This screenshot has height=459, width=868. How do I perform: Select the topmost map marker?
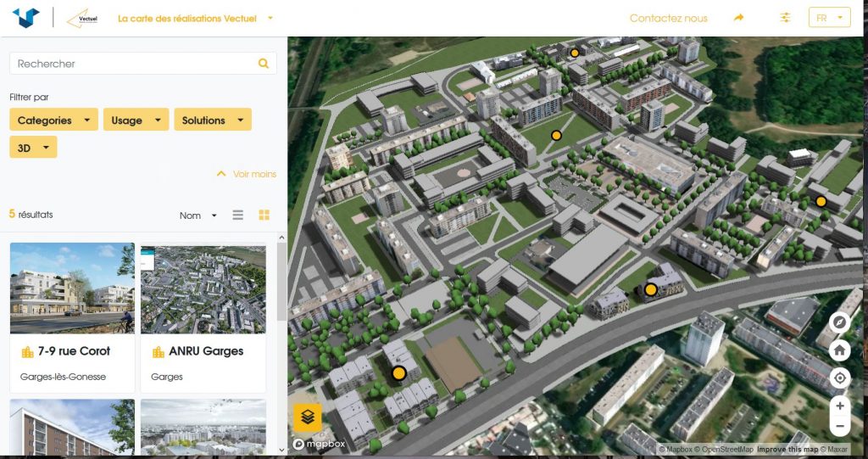click(x=575, y=53)
